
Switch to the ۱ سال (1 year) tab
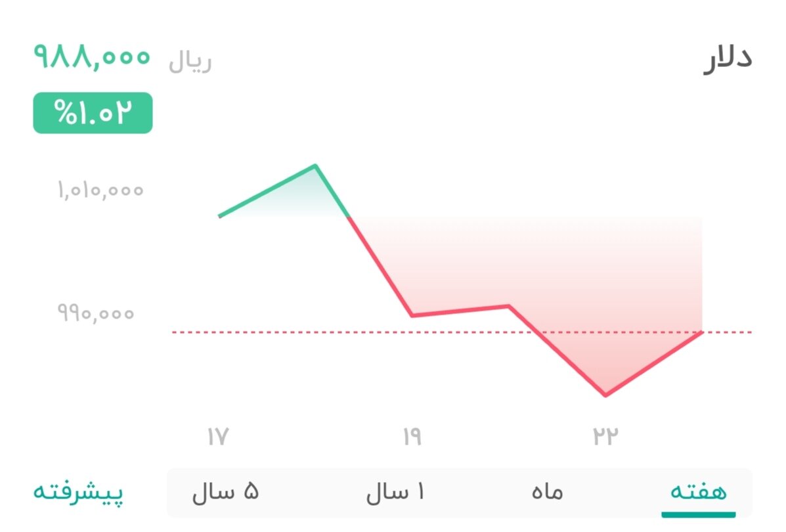pyautogui.click(x=395, y=490)
